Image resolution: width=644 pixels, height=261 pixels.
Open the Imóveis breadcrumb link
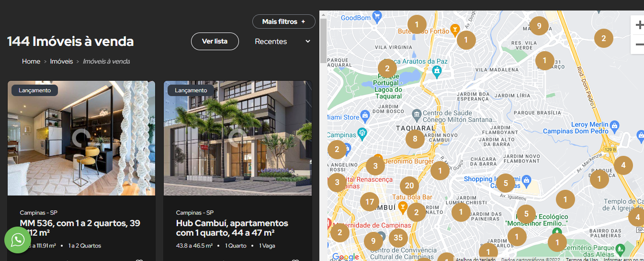pos(61,61)
